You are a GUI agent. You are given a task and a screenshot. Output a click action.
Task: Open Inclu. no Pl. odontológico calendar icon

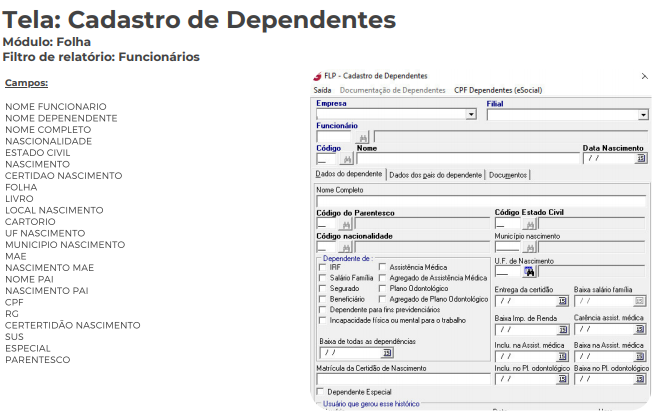point(562,379)
